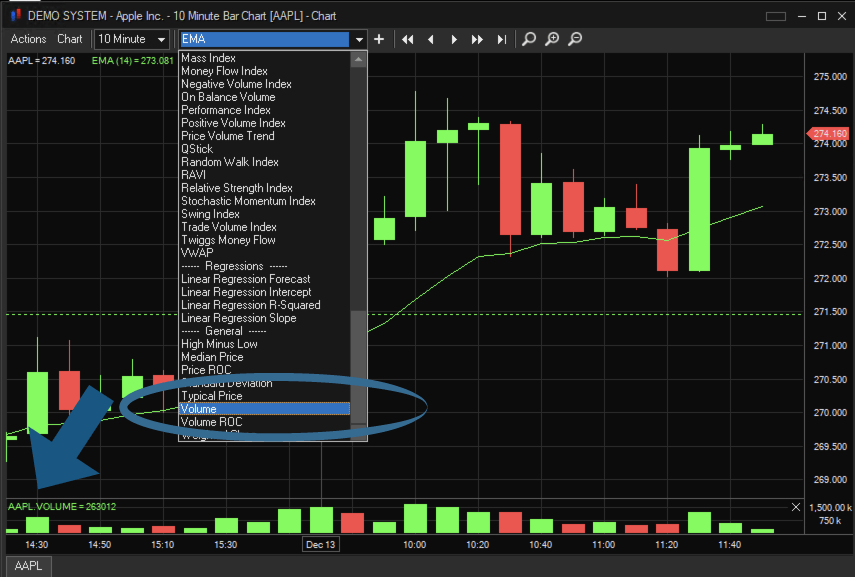
Task: Skip to latest bar icon
Action: (501, 39)
